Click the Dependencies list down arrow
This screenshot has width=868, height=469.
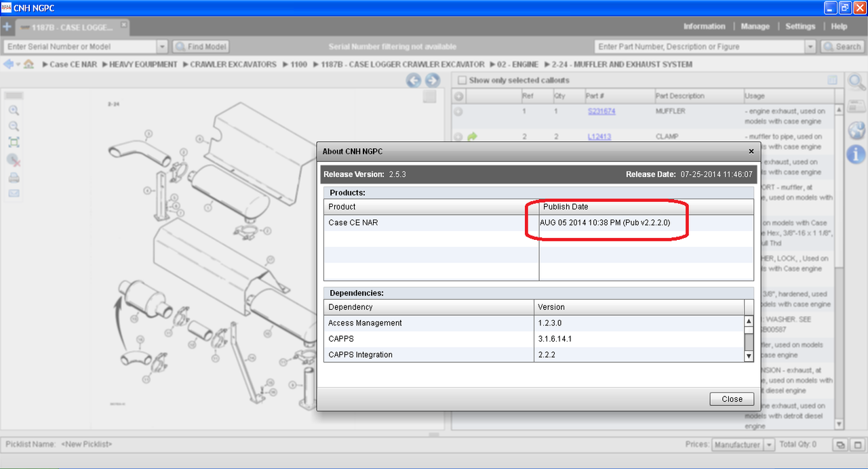pos(749,356)
